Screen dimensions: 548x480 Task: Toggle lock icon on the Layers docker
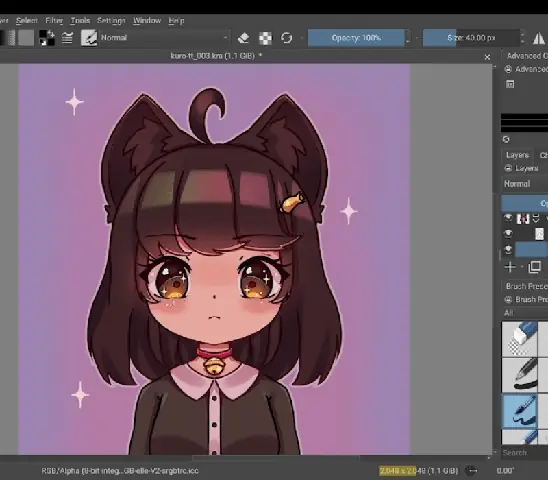tap(508, 169)
